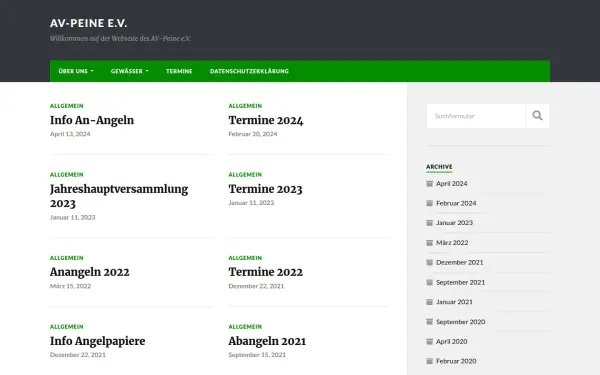The height and width of the screenshot is (375, 600).
Task: Open the Termine menu item
Action: (x=179, y=71)
